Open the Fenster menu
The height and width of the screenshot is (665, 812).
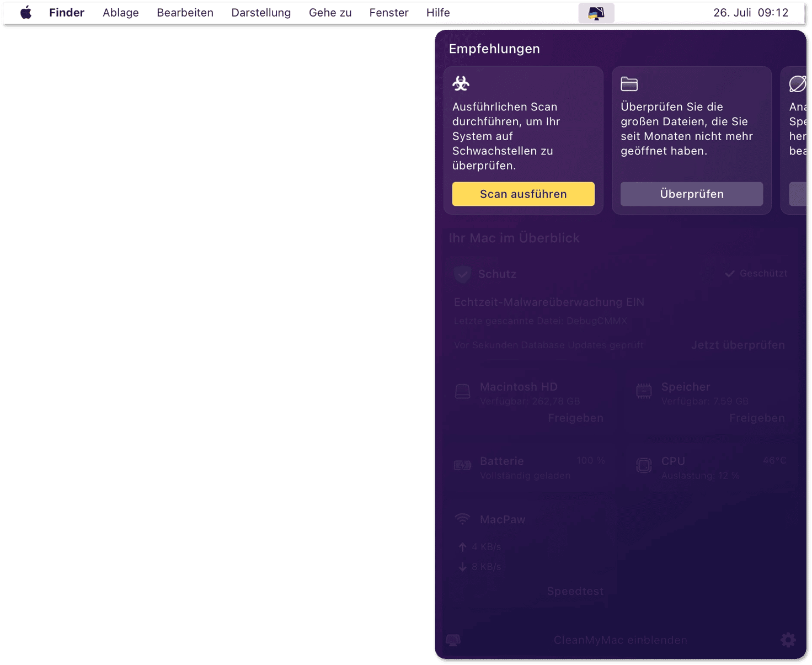coord(389,12)
